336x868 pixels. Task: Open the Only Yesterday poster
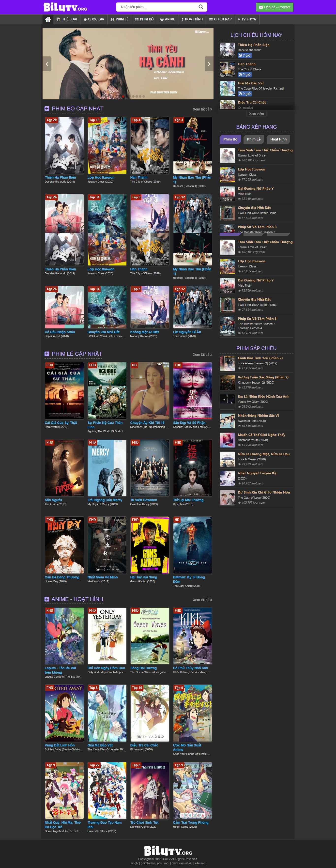pos(107,636)
